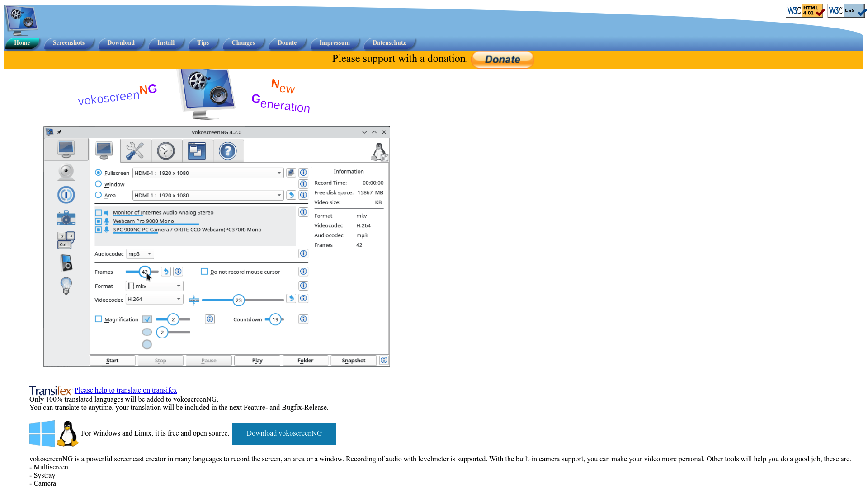868x488 pixels.
Task: Open the Folder button
Action: (306, 361)
